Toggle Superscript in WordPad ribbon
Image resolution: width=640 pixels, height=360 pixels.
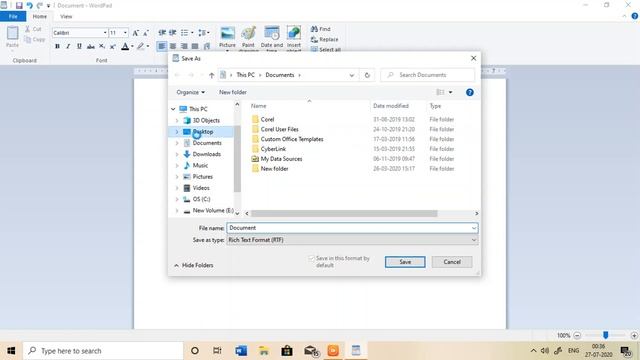pos(113,46)
